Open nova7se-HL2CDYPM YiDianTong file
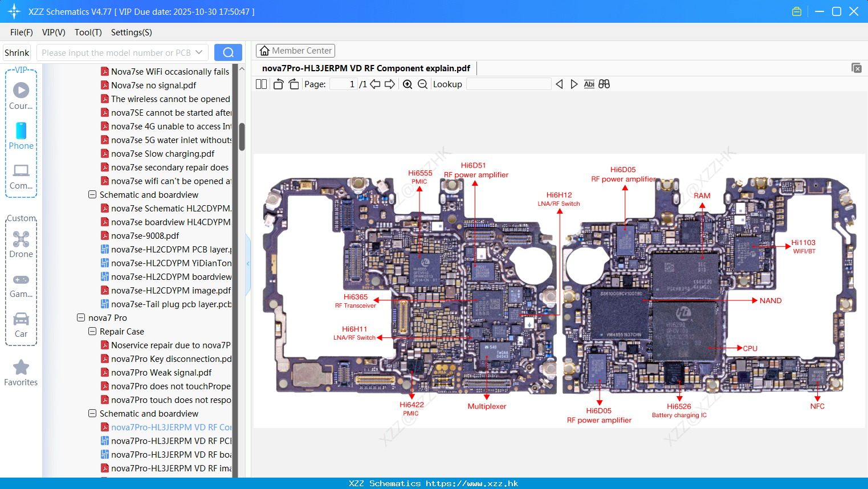 point(166,263)
